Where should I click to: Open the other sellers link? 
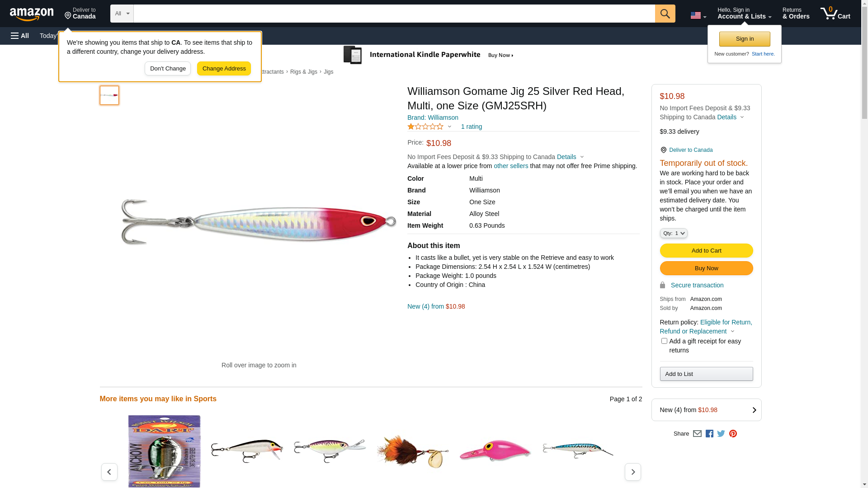511,166
